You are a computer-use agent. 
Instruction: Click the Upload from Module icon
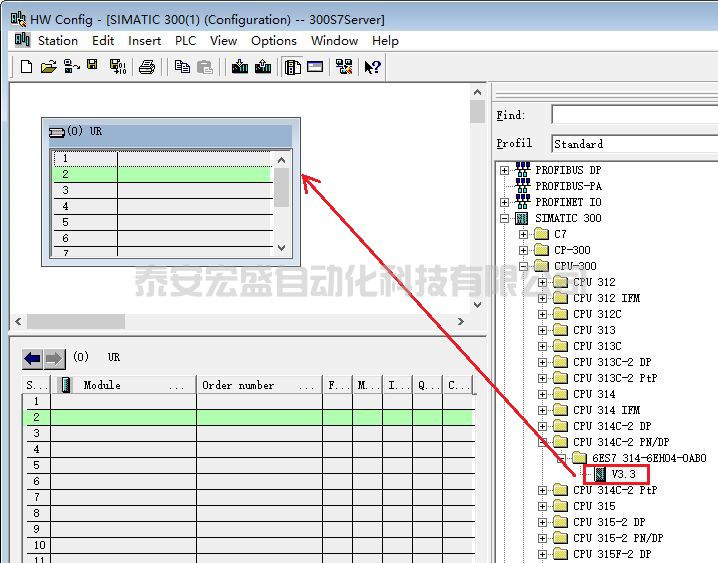pyautogui.click(x=263, y=67)
